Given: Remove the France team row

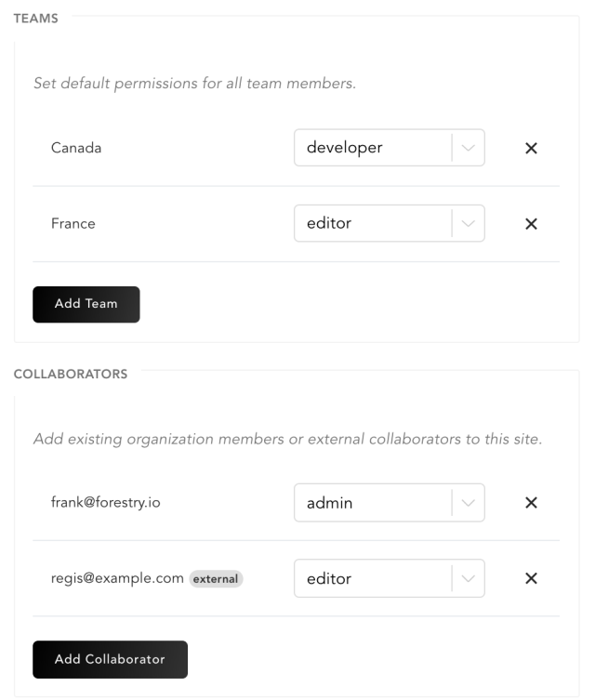Looking at the screenshot, I should (x=531, y=224).
